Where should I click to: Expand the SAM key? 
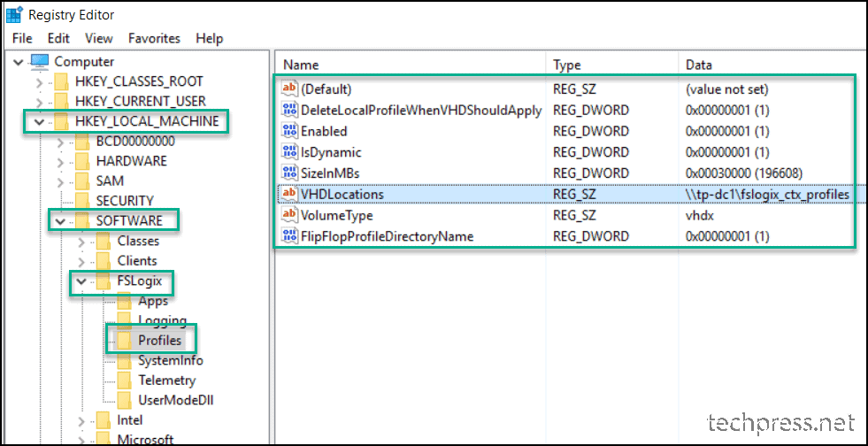(60, 181)
